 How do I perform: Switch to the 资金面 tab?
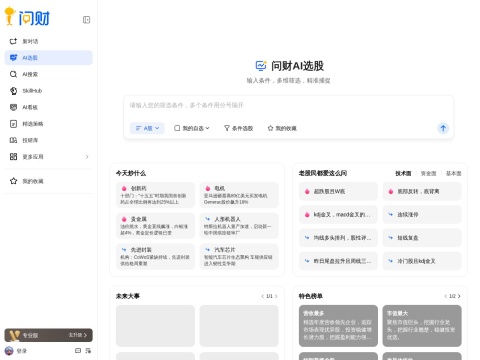(x=428, y=173)
